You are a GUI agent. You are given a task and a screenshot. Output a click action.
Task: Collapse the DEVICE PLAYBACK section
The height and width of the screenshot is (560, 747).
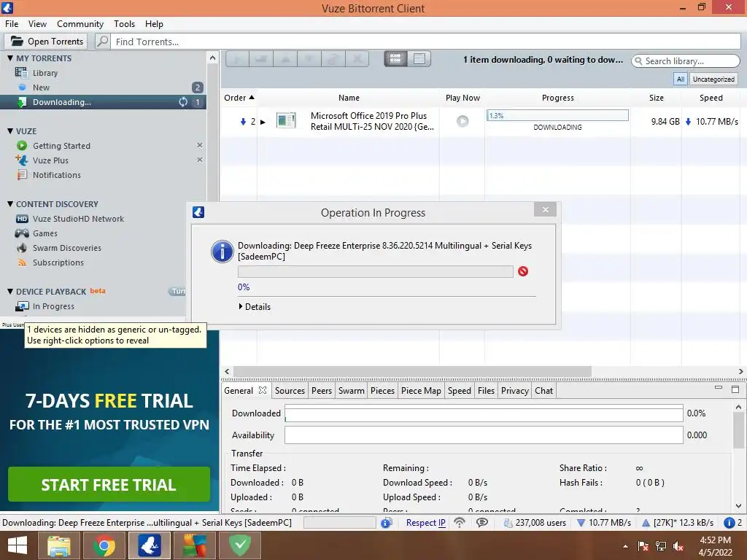pyautogui.click(x=10, y=292)
